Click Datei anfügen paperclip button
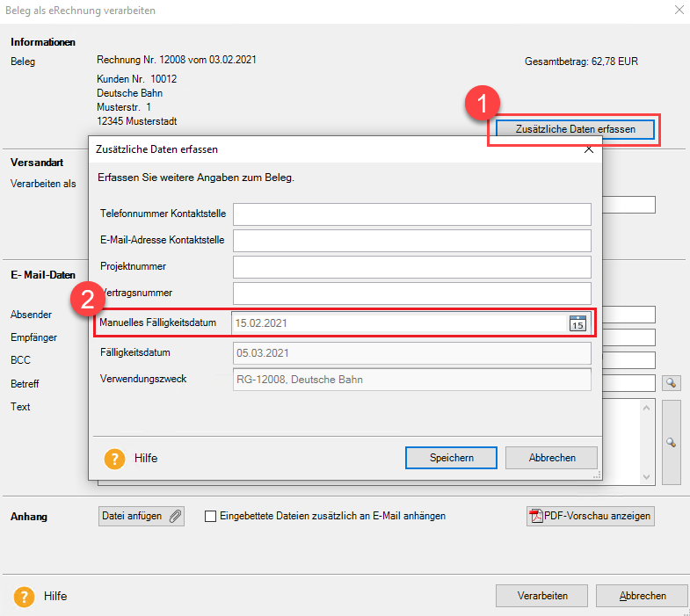This screenshot has width=690, height=616. [142, 516]
